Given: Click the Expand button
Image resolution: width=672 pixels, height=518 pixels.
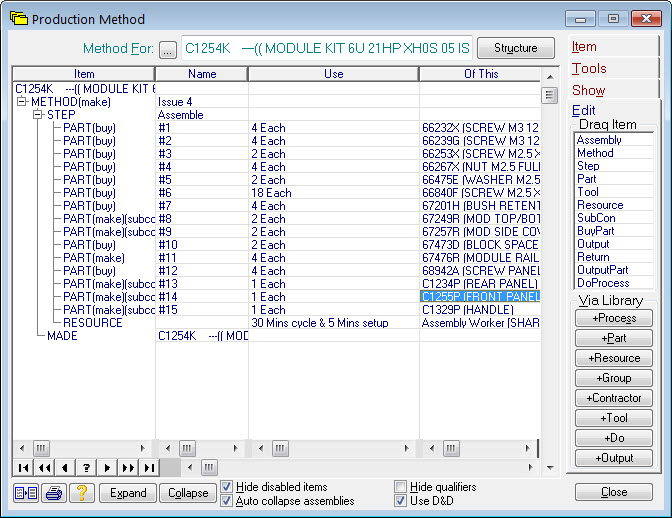Looking at the screenshot, I should 128,493.
